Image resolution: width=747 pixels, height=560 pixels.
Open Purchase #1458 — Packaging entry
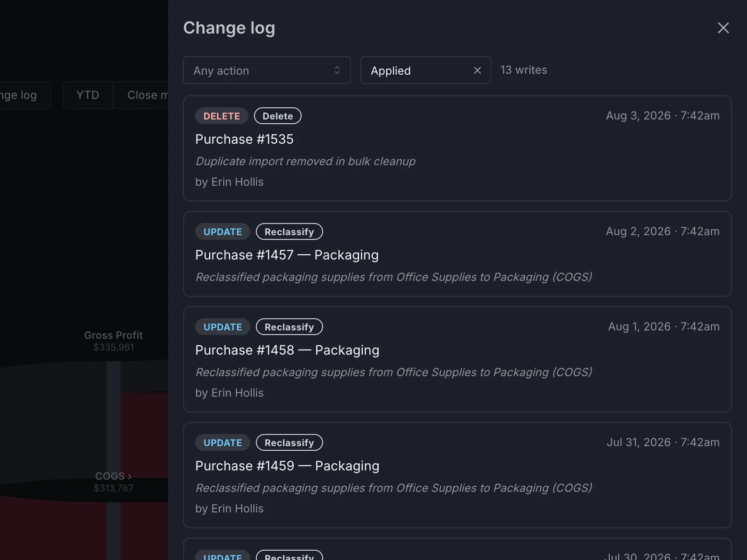(457, 359)
